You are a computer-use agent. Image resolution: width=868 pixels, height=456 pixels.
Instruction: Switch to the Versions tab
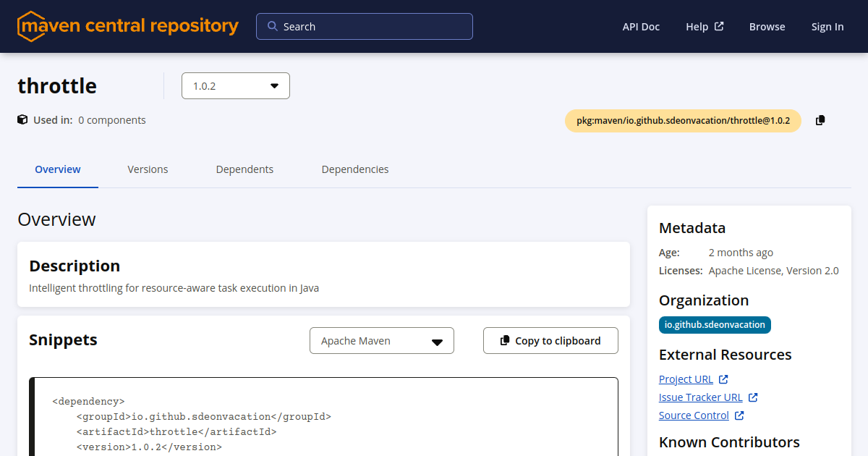click(148, 169)
